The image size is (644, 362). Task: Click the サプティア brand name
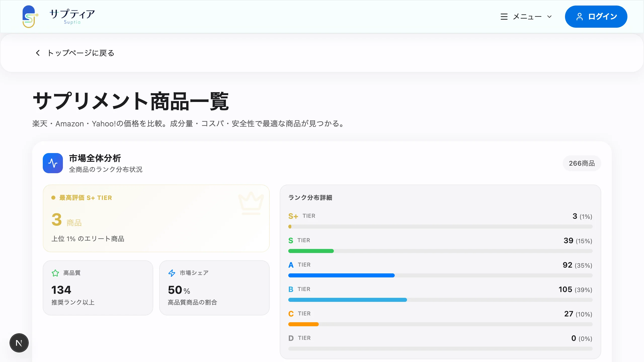[x=72, y=14]
